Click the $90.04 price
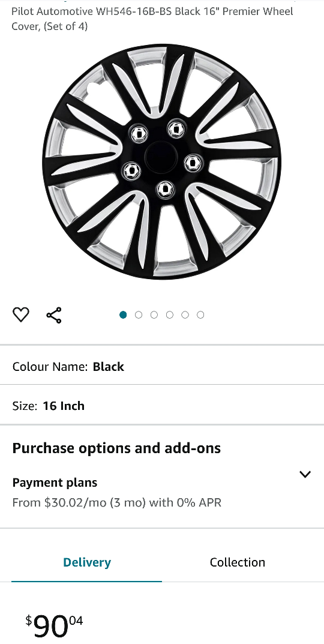Viewport: 324px width, 644px height. coord(54,627)
